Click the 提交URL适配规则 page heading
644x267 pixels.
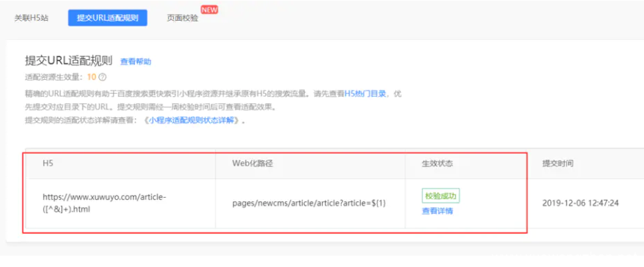coord(69,61)
